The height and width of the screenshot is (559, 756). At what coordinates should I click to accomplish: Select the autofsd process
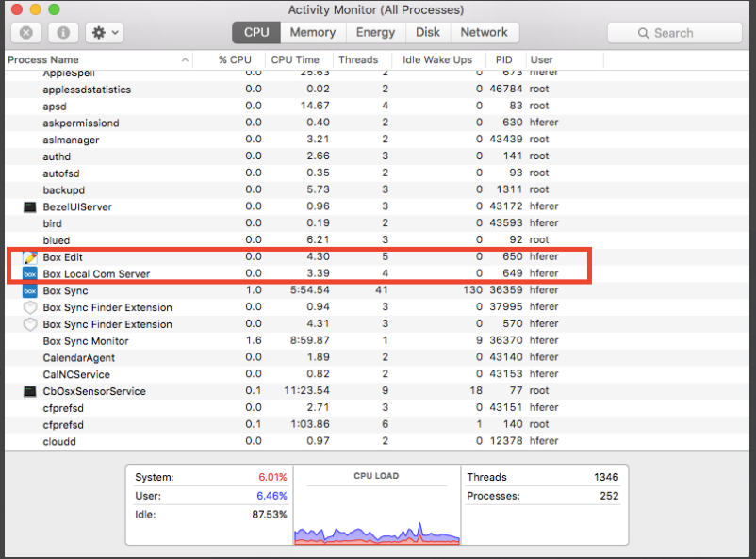point(61,173)
